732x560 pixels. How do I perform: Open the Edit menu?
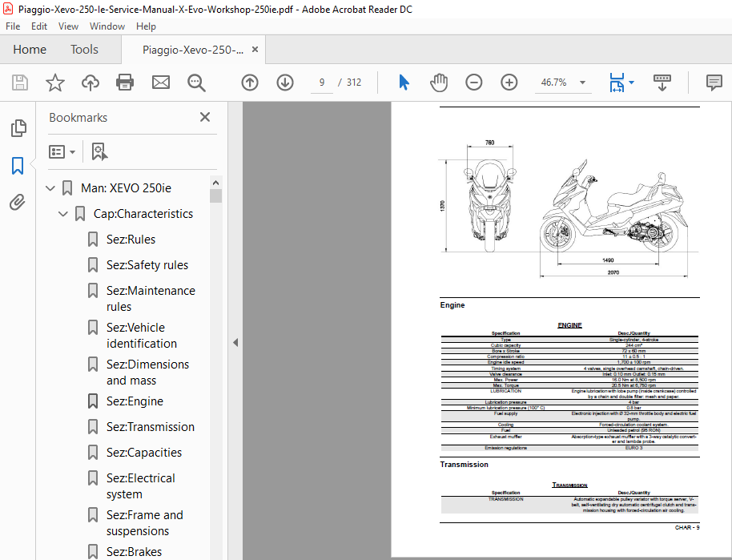(39, 26)
